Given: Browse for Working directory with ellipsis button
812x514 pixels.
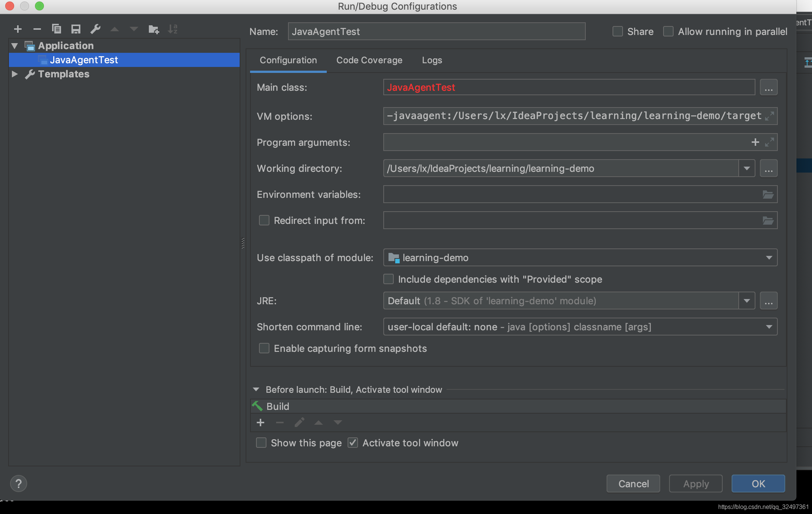Looking at the screenshot, I should click(x=768, y=168).
